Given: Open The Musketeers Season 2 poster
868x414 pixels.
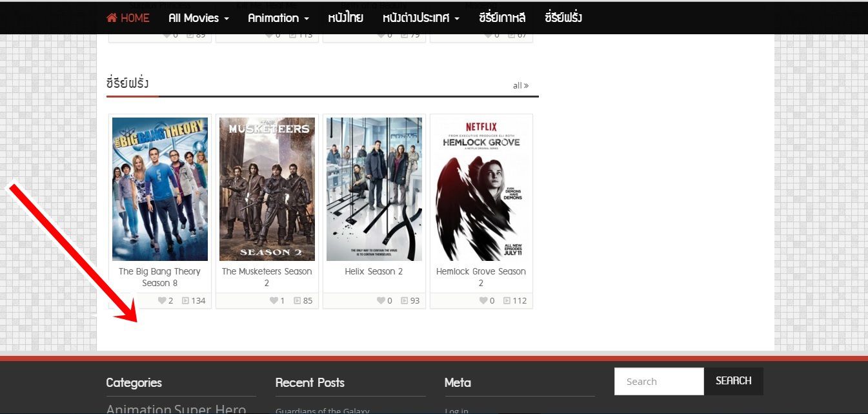Looking at the screenshot, I should pyautogui.click(x=267, y=189).
